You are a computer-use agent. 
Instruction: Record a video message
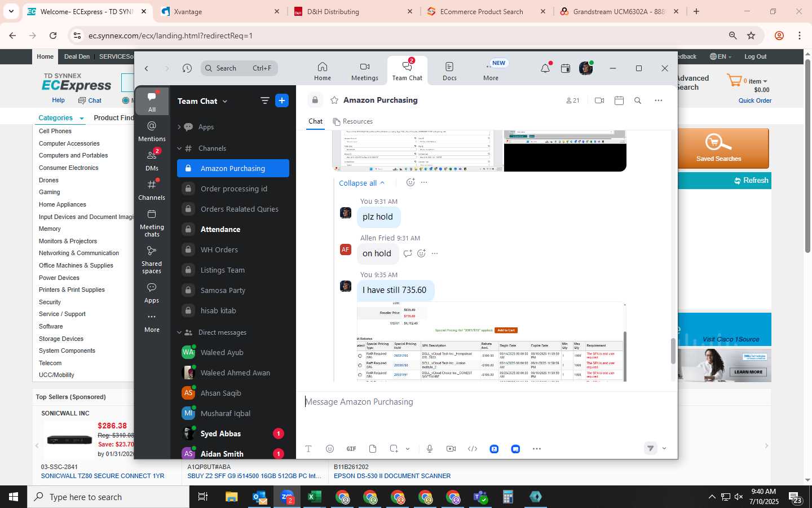451,449
